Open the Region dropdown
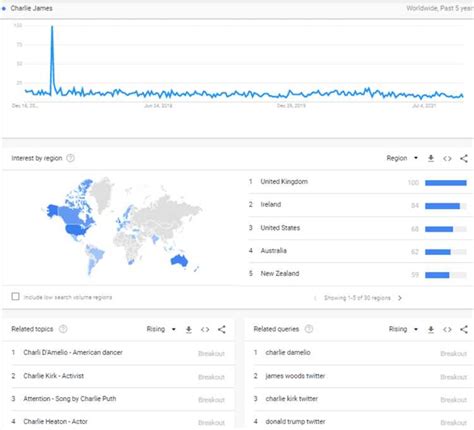 402,158
